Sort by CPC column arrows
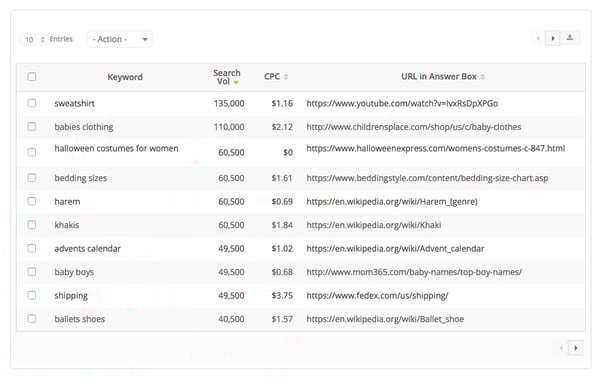This screenshot has width=599, height=385. click(286, 77)
